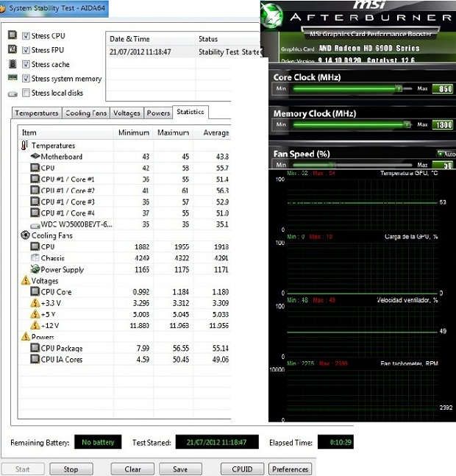Click the Powers group warning icon
The image size is (456, 476).
pyautogui.click(x=26, y=336)
